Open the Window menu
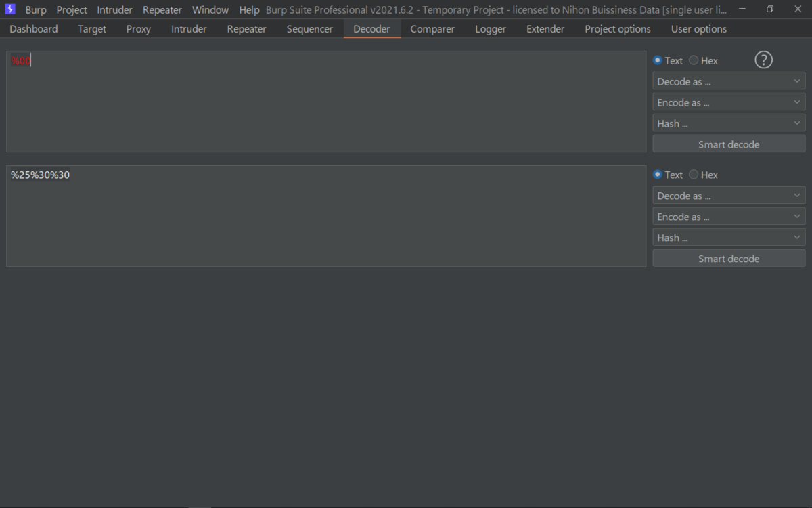The image size is (812, 508). tap(210, 10)
